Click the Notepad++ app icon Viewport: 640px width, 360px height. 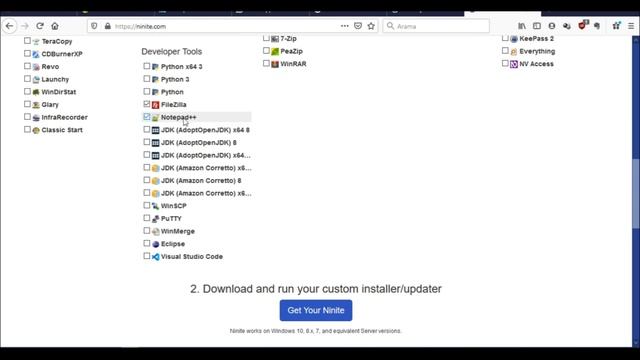point(156,118)
